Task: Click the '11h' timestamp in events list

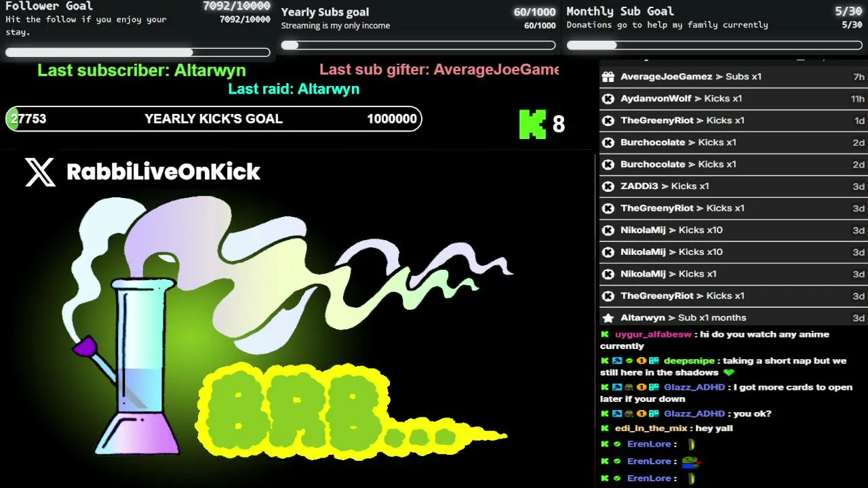Action: (857, 99)
